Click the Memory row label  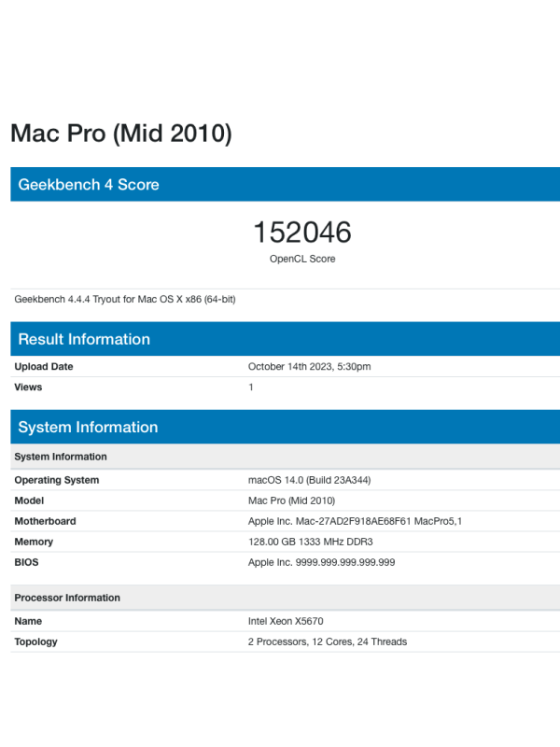[34, 542]
